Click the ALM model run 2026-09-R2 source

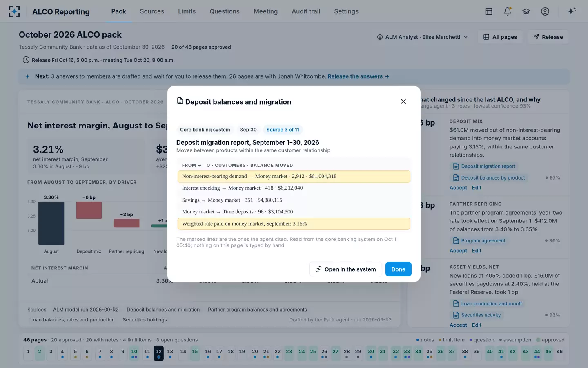click(x=86, y=310)
